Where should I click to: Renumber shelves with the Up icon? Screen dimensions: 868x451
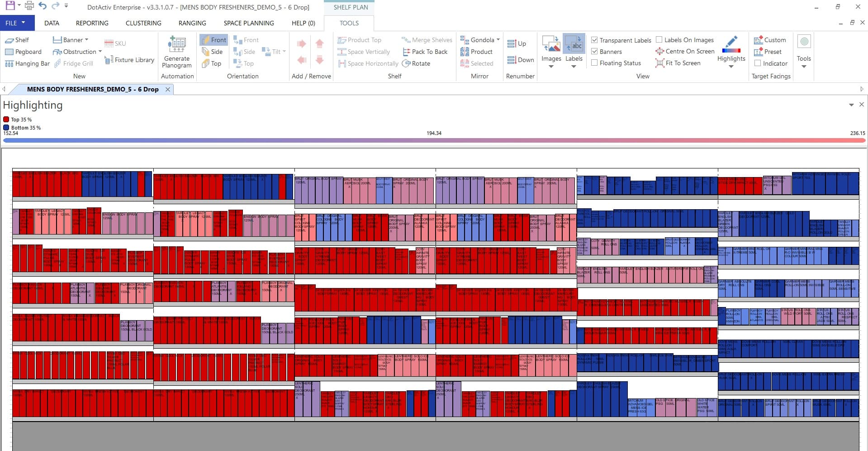click(512, 43)
